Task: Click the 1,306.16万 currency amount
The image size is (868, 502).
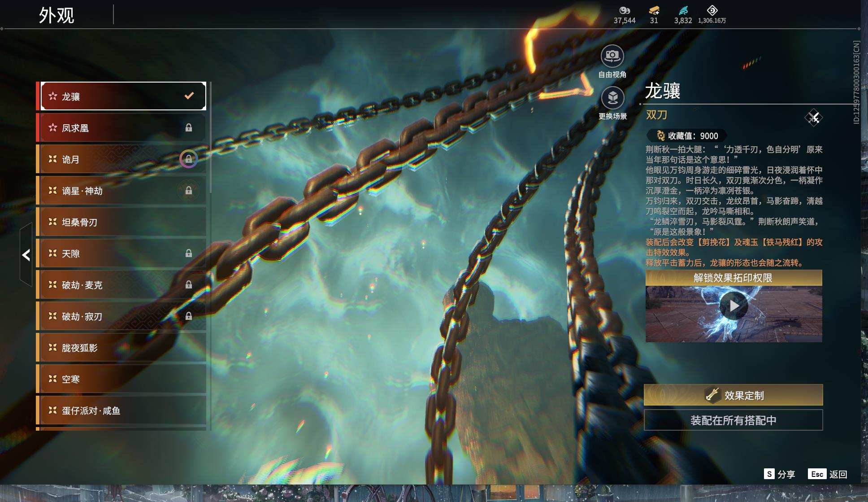Action: click(x=712, y=21)
